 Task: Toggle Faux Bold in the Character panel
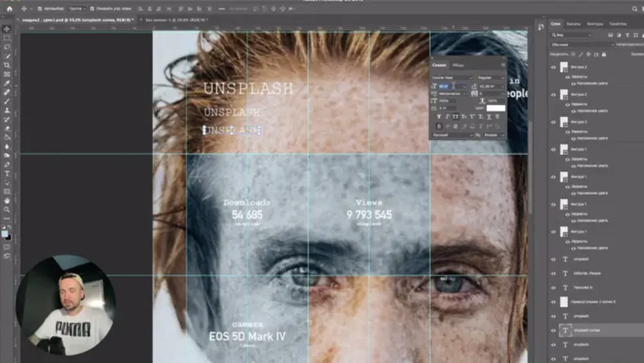click(439, 117)
